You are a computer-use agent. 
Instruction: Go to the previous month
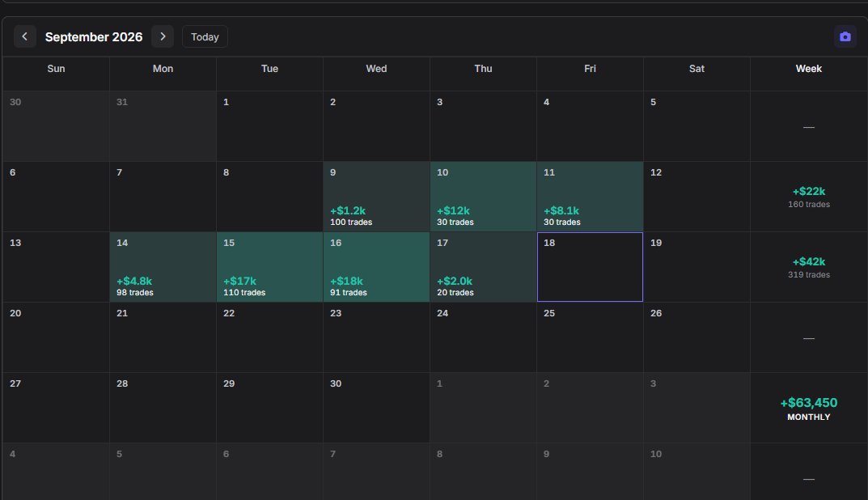click(25, 36)
